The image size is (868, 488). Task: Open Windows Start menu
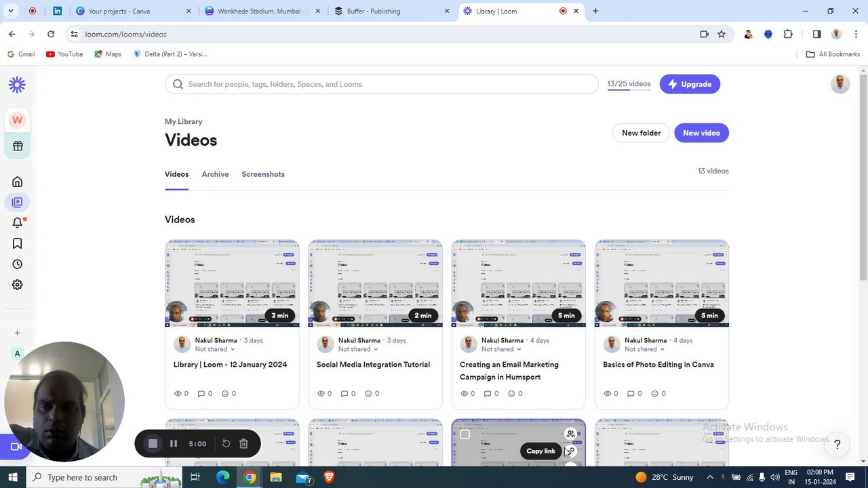pyautogui.click(x=13, y=477)
